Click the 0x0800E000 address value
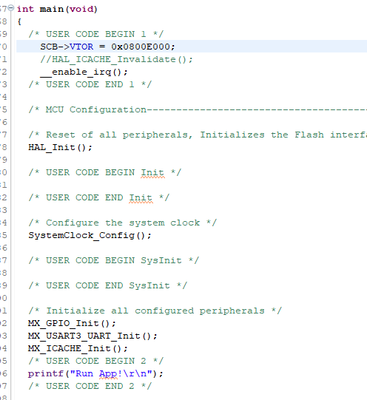Viewport: 367px width, 400px height. click(x=141, y=47)
